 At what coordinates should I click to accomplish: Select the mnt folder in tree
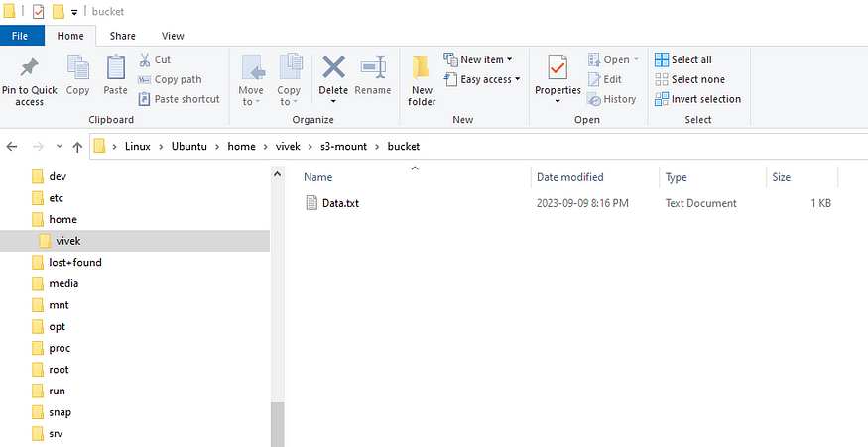tap(59, 305)
